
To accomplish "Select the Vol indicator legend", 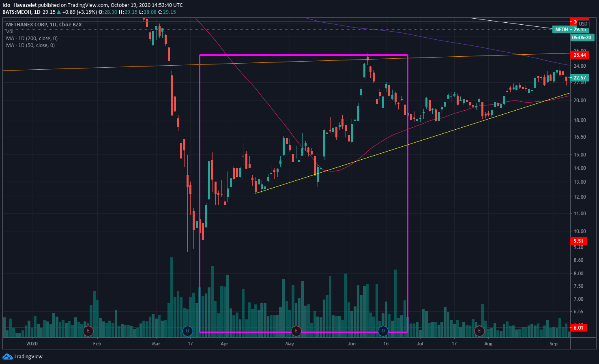I will coord(10,32).
